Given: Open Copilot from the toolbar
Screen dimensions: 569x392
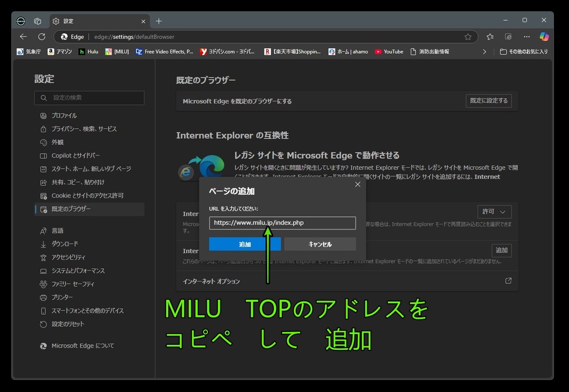Looking at the screenshot, I should point(544,37).
